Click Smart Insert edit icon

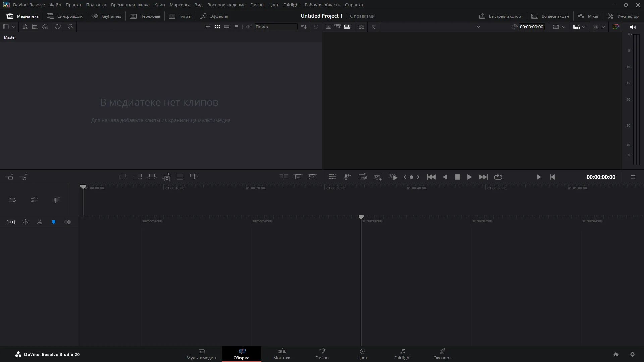[123, 177]
